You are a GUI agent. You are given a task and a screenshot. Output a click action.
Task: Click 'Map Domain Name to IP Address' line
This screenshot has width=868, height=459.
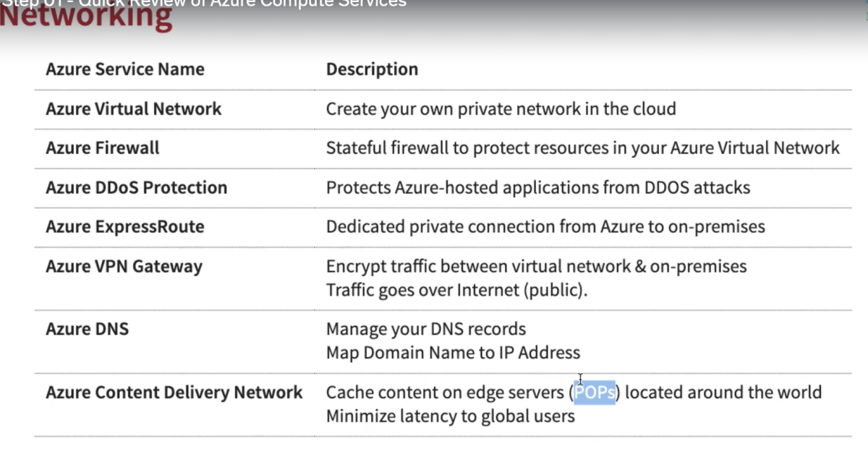tap(453, 353)
